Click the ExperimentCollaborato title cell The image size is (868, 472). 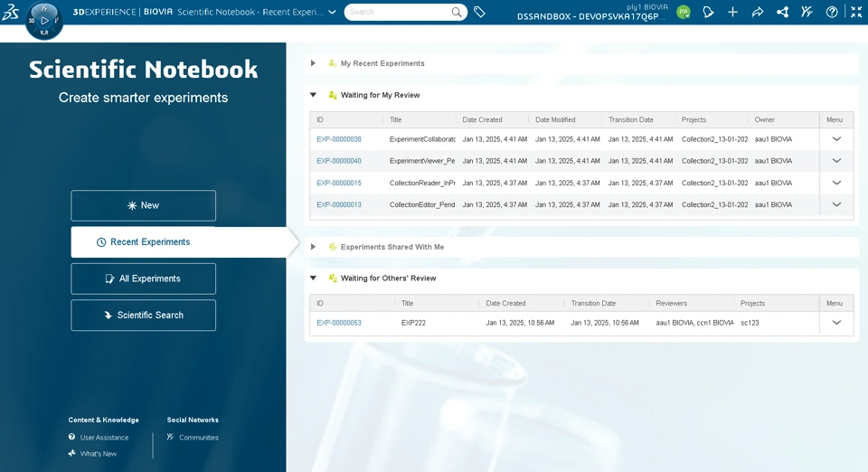point(422,139)
